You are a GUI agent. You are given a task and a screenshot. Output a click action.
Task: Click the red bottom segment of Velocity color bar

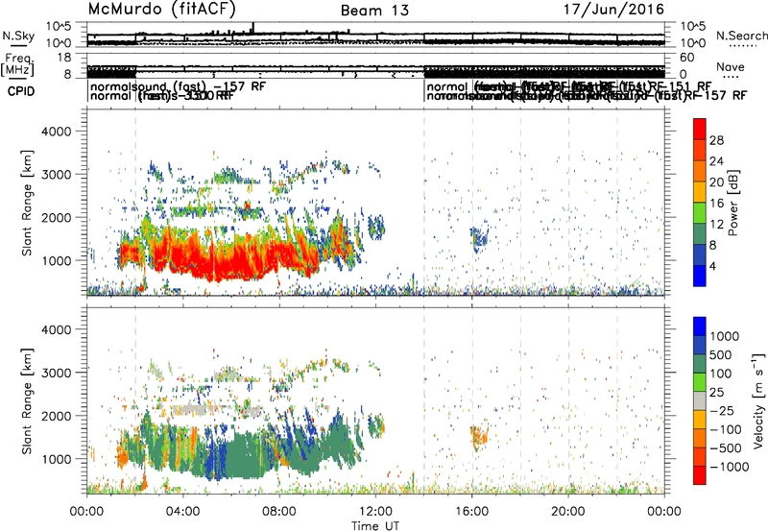pos(700,475)
